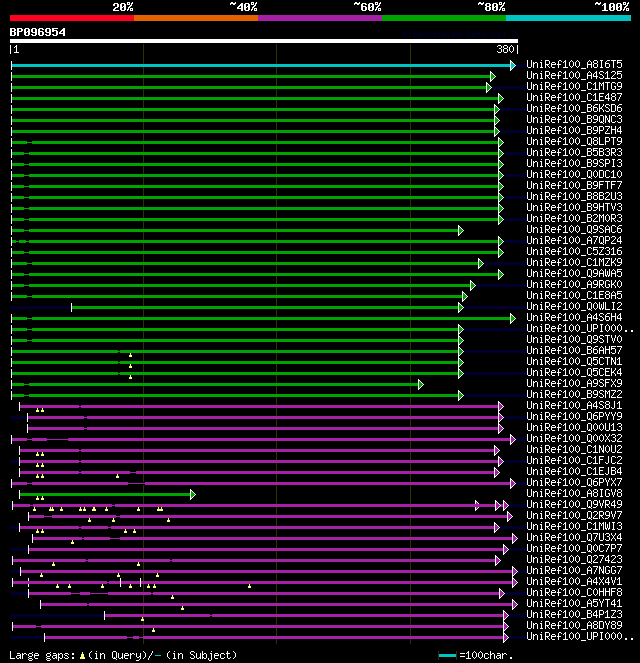
Task: Select the UniRef100_C1MTG9 label
Action: (574, 86)
